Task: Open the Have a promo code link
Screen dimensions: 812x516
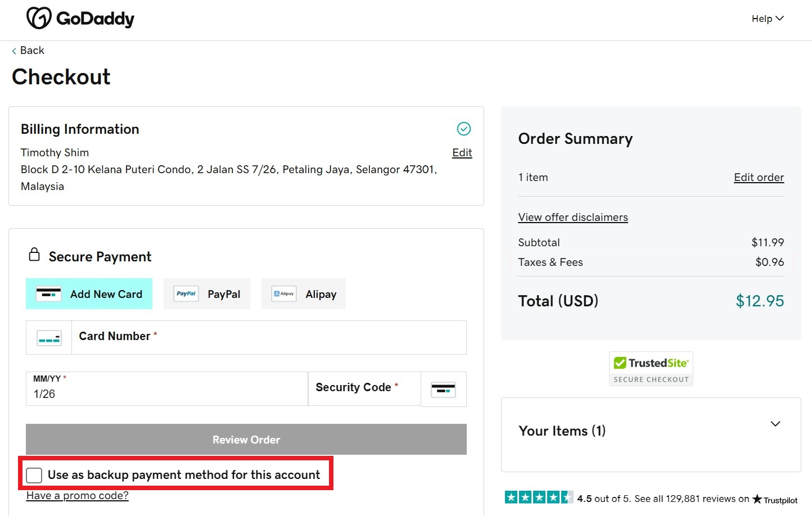Action: click(77, 495)
